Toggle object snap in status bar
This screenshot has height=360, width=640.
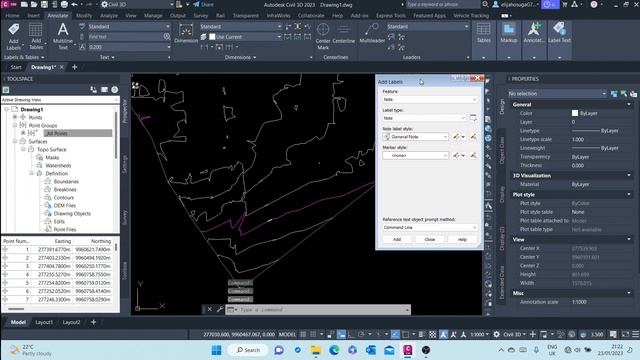coord(405,334)
